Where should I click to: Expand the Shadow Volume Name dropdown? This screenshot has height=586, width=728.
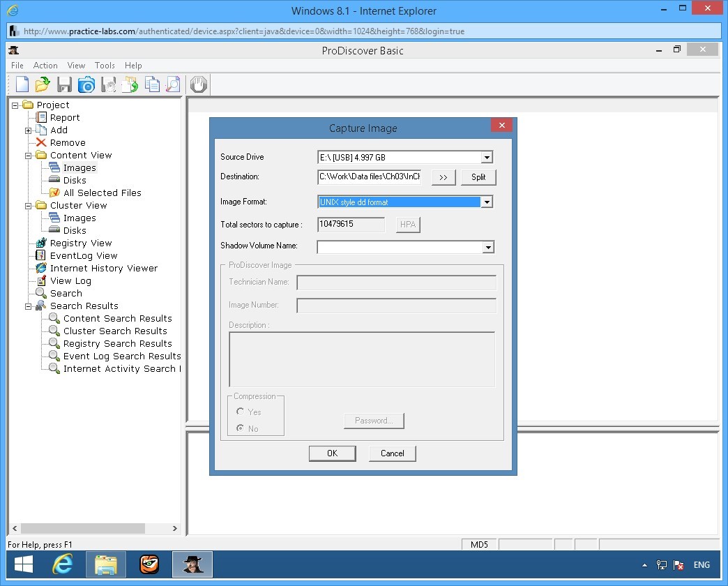coord(487,247)
